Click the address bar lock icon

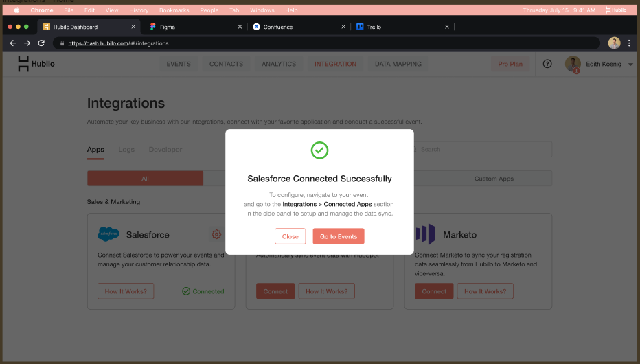[62, 43]
